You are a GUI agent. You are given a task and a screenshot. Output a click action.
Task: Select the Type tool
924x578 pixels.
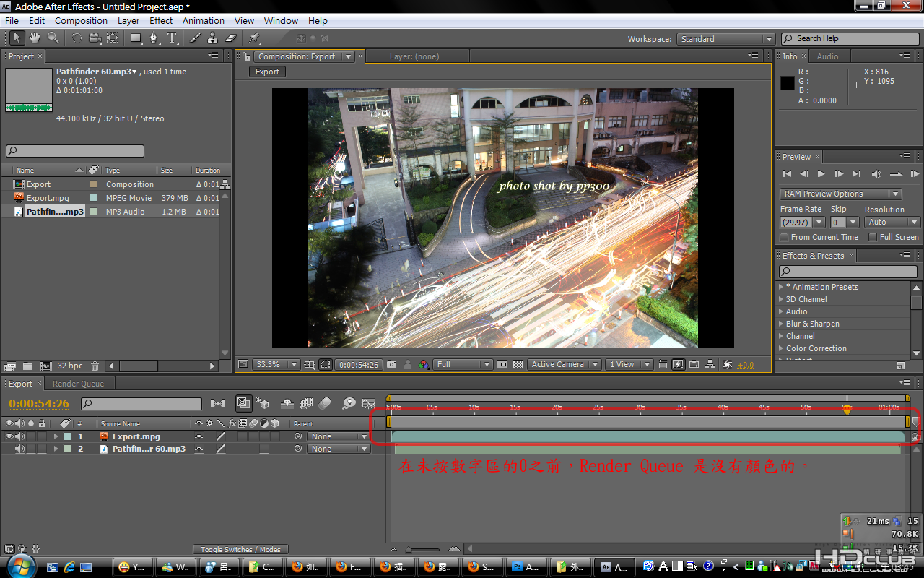pos(172,38)
